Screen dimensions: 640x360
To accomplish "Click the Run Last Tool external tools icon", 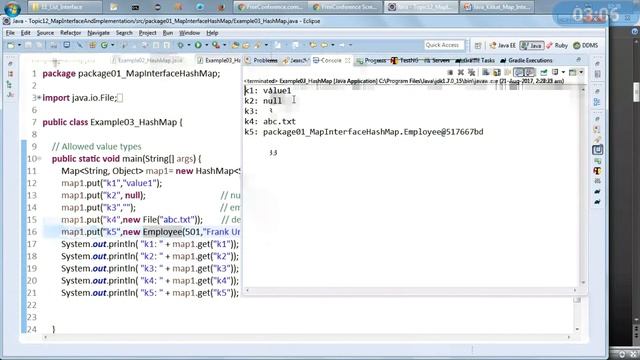I will [x=216, y=45].
